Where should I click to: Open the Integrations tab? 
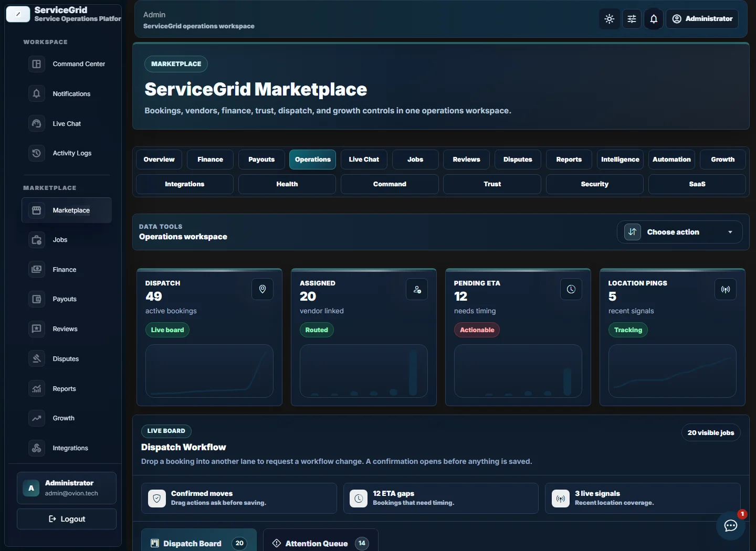click(x=185, y=184)
